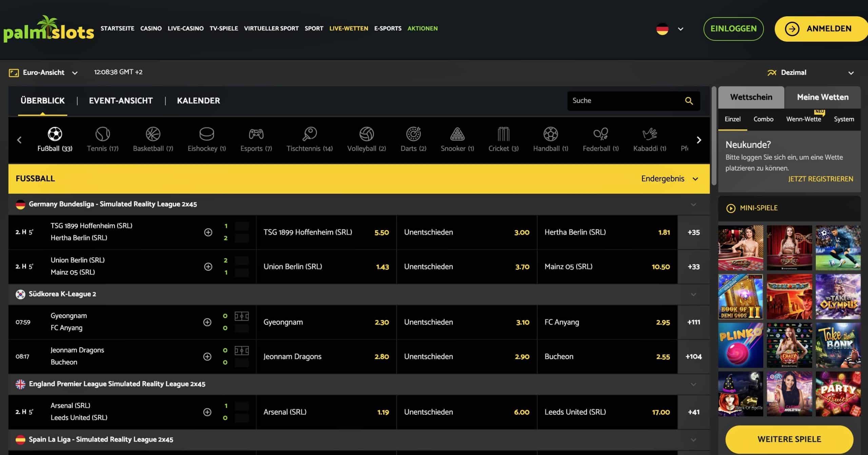
Task: Click the Einloggen button
Action: (x=733, y=29)
